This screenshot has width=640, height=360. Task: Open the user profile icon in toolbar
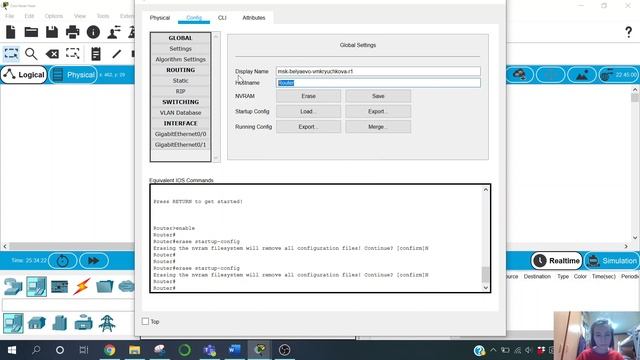[x=114, y=32]
